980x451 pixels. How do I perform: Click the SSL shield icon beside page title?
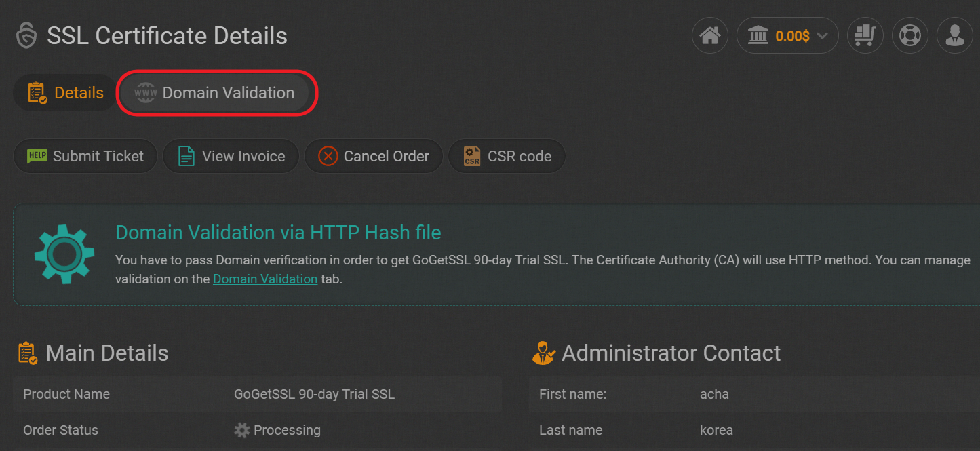click(x=26, y=36)
